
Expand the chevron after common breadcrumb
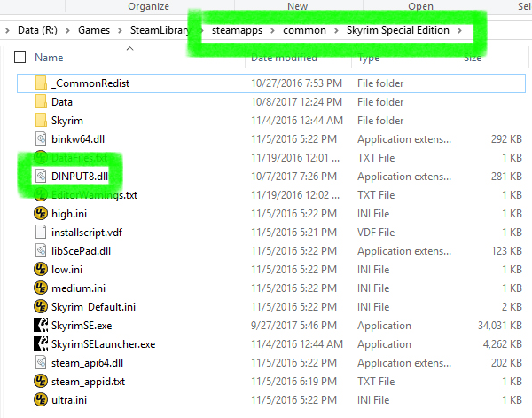[x=336, y=30]
